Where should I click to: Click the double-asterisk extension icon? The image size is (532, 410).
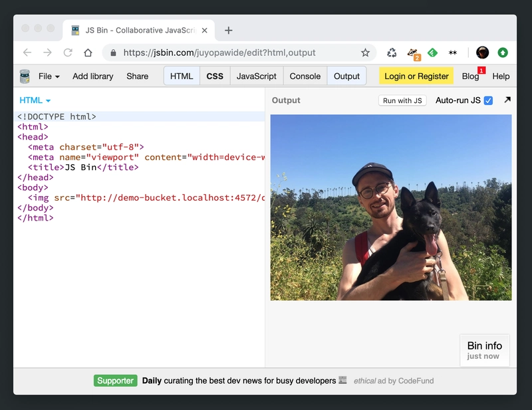[453, 52]
